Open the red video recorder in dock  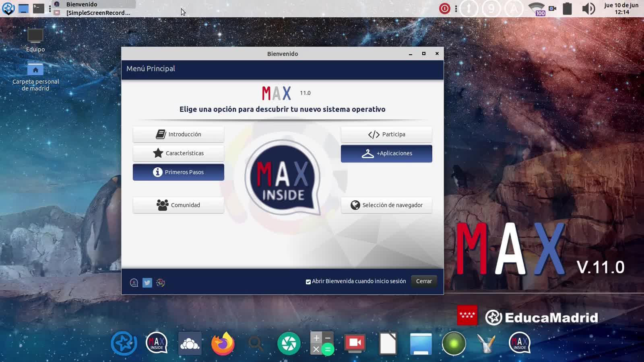pos(355,343)
